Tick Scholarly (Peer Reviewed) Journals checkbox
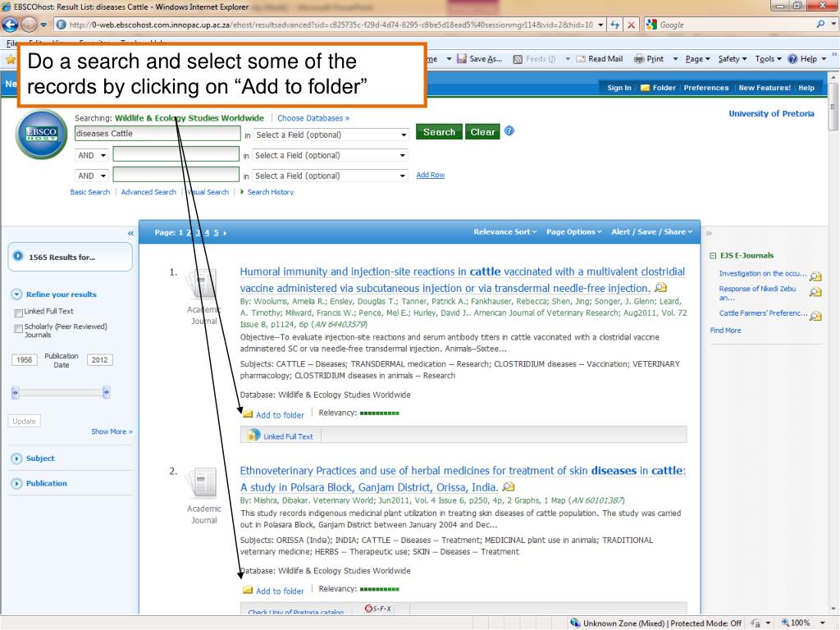Screen dimensions: 840x630 [x=19, y=328]
